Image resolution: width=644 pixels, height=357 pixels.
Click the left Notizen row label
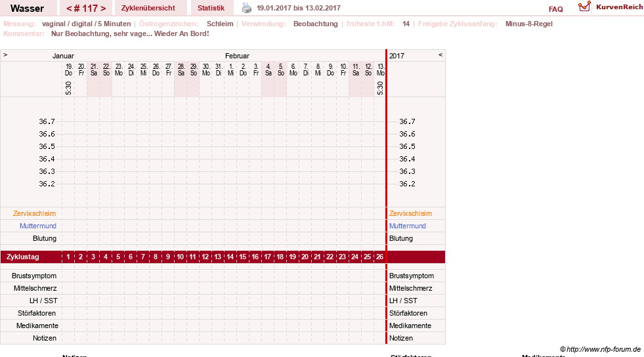coord(45,338)
